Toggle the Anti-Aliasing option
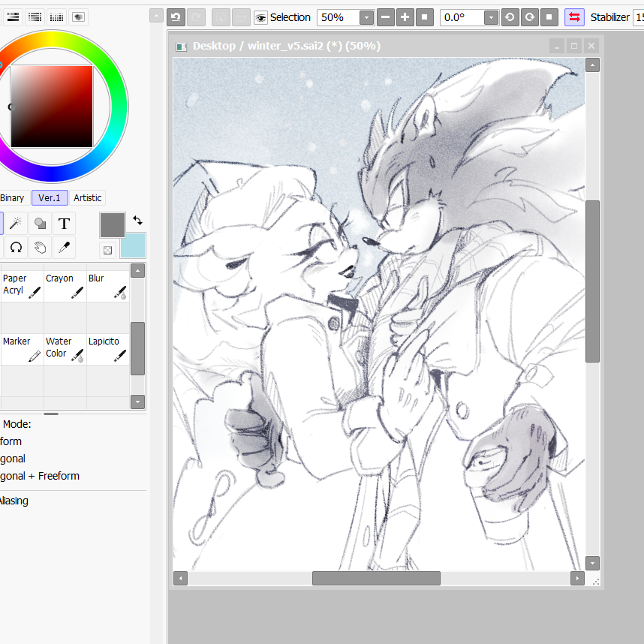The image size is (644, 644). pos(14,501)
